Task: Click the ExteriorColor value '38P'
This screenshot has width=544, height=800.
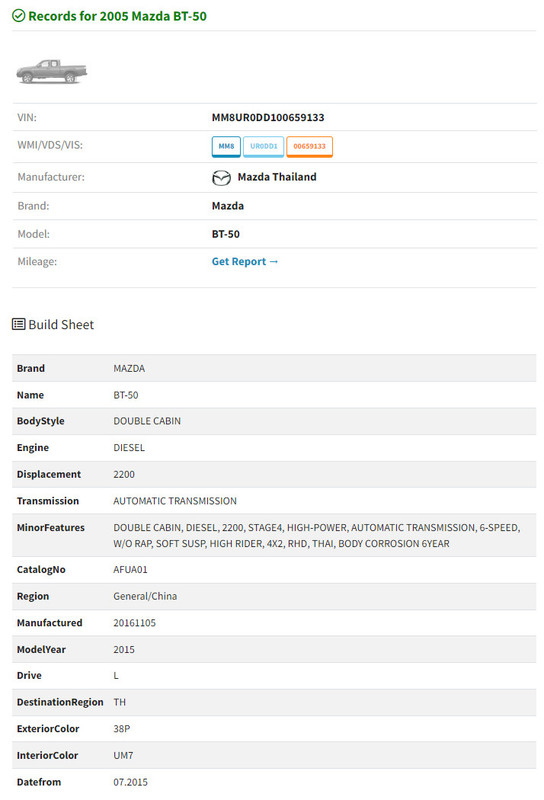Action: [121, 729]
